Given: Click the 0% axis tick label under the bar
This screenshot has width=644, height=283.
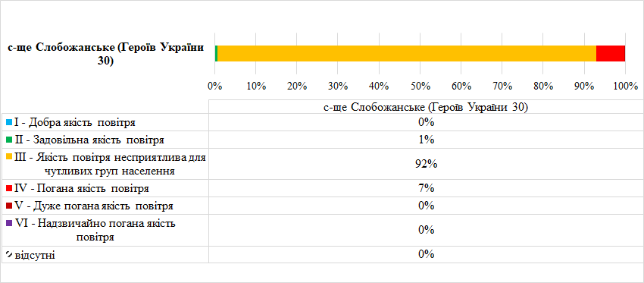Looking at the screenshot, I should (x=215, y=86).
